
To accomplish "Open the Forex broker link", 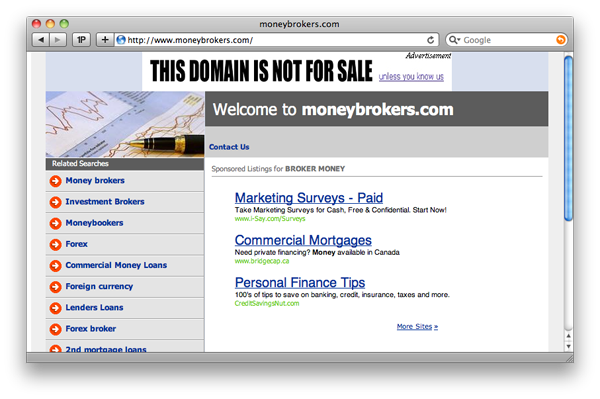I will click(91, 329).
